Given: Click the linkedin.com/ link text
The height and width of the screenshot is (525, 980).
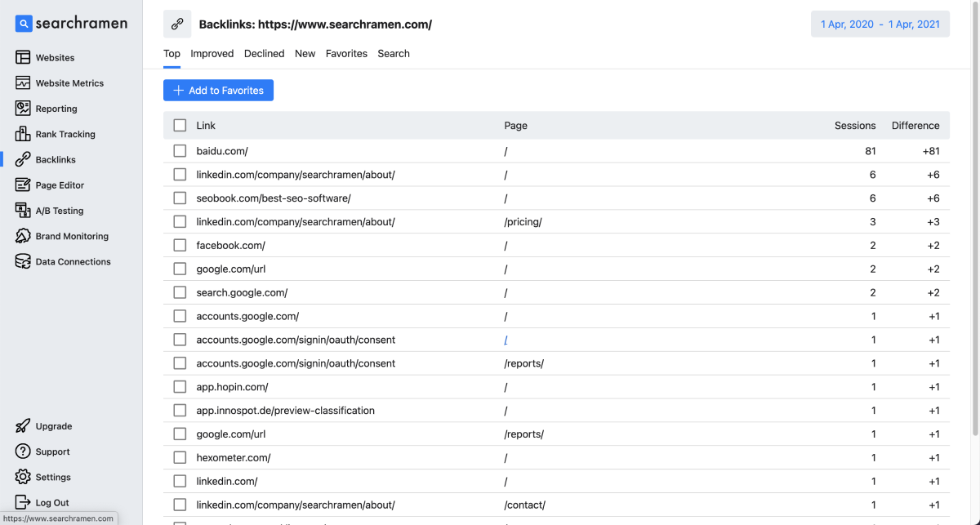Looking at the screenshot, I should [227, 482].
